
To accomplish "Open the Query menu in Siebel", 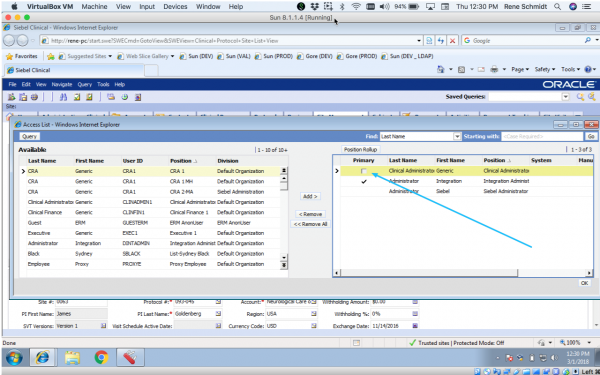I will pos(85,85).
